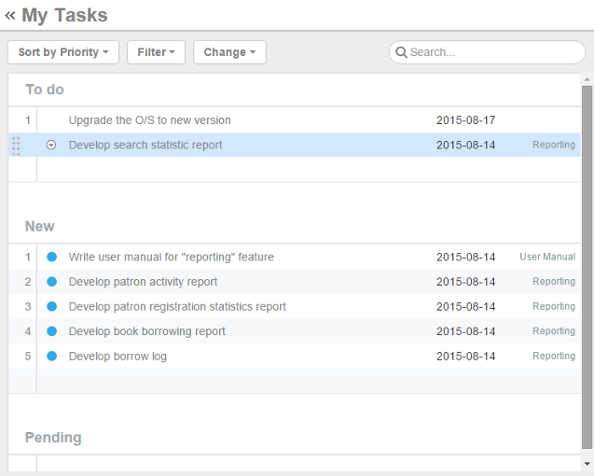Click the blue status dot of Develop patron activity report
594x476 pixels.
(52, 282)
